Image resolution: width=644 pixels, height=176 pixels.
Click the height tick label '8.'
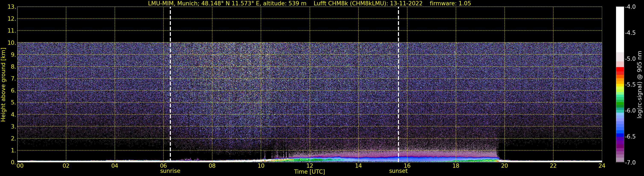(13, 67)
